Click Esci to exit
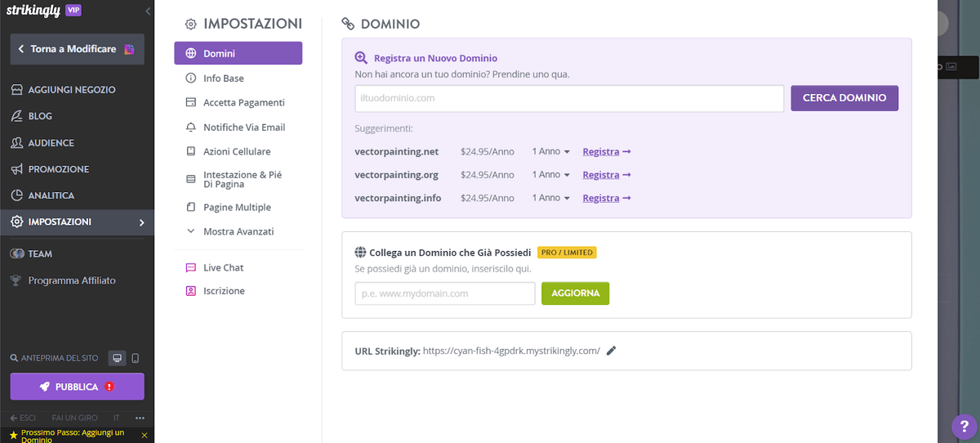 [23, 418]
